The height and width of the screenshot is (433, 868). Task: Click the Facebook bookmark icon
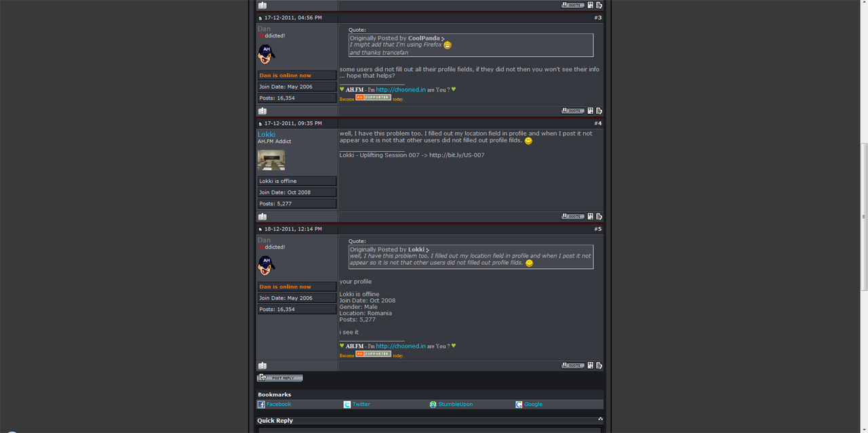click(261, 405)
